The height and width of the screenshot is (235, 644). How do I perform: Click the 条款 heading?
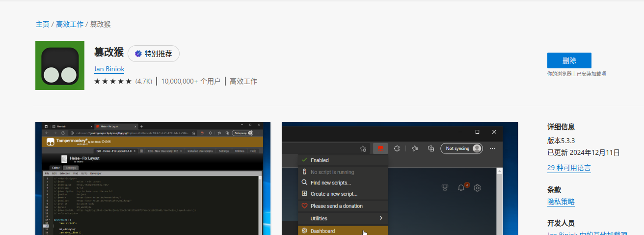click(x=554, y=190)
